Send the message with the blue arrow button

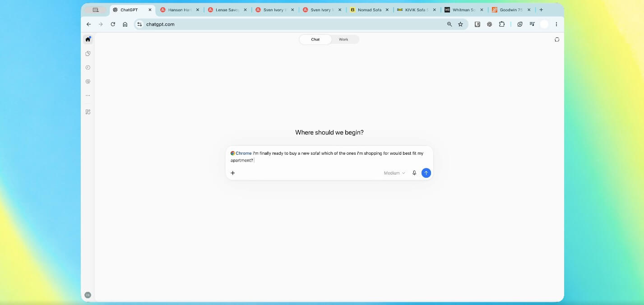[x=426, y=173]
